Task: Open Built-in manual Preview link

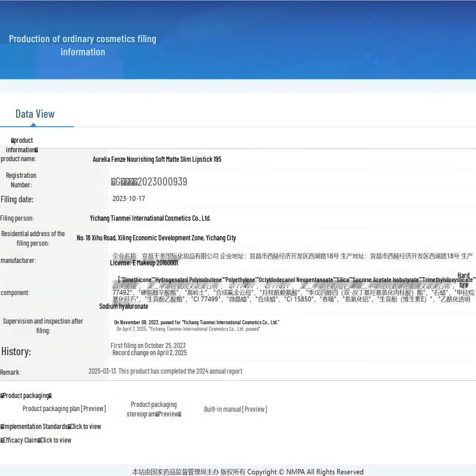Action: point(236,409)
